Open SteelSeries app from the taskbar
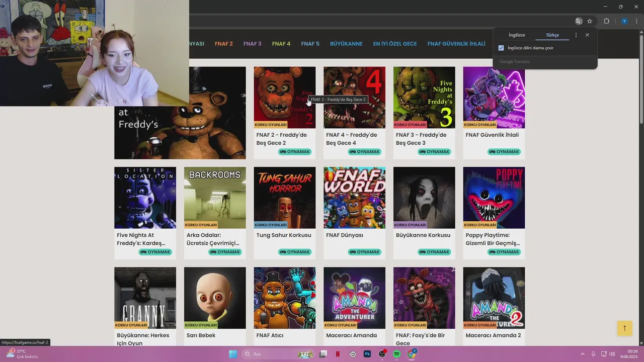The width and height of the screenshot is (644, 362). coord(353,354)
